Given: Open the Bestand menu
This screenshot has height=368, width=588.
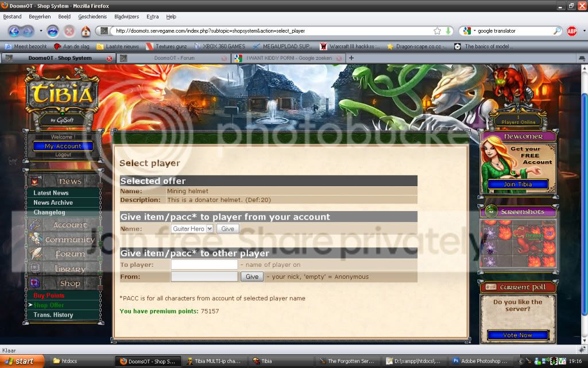Looking at the screenshot, I should (12, 17).
